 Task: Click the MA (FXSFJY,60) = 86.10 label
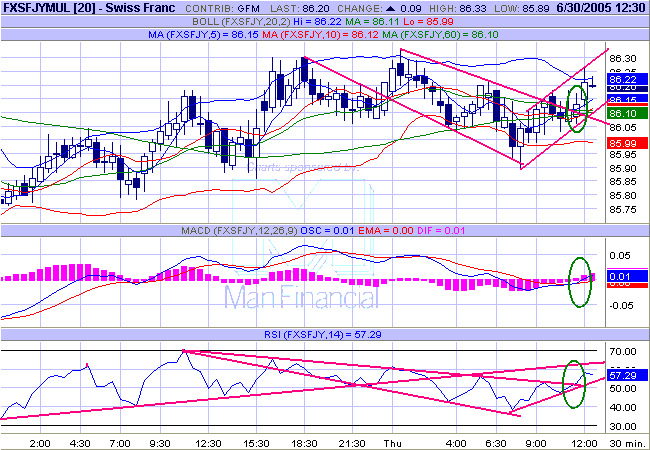pyautogui.click(x=441, y=35)
